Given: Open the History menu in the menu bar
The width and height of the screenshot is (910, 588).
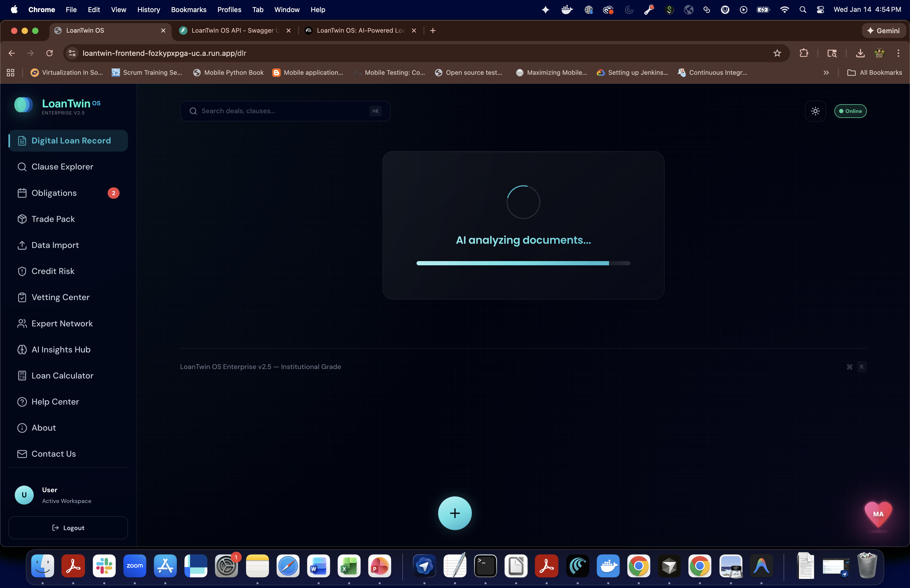Looking at the screenshot, I should [x=149, y=9].
